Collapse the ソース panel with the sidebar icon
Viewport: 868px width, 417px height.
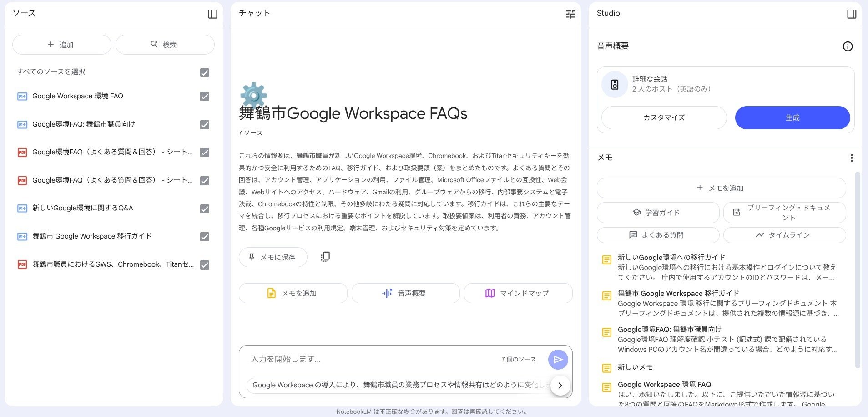212,14
